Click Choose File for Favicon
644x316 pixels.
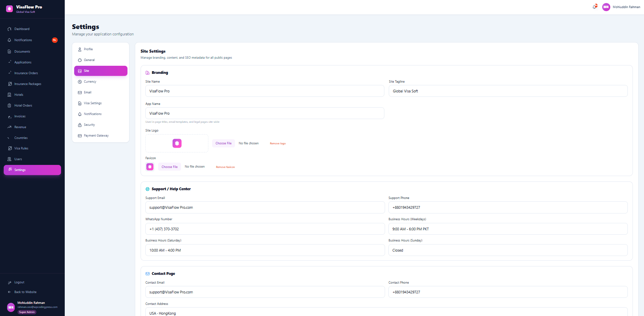click(170, 167)
